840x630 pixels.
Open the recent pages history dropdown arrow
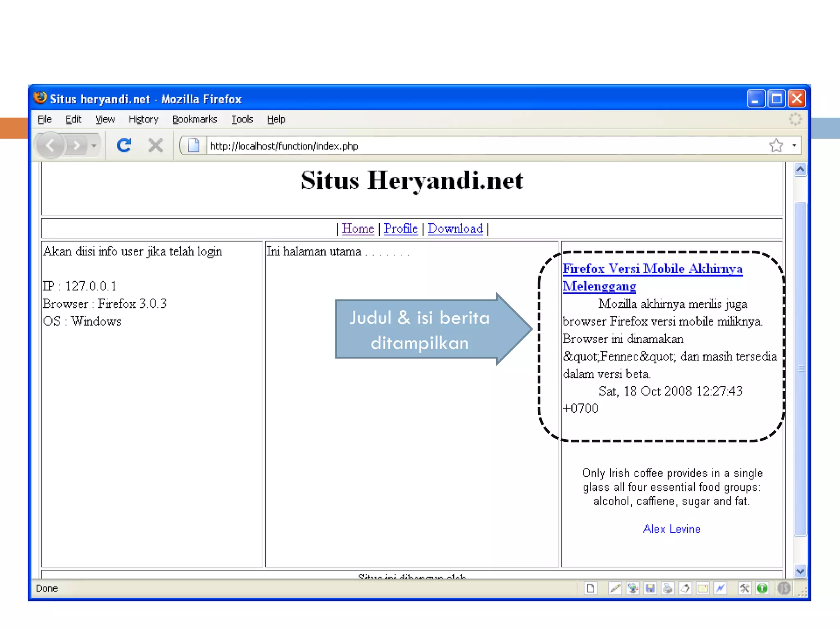(x=94, y=146)
